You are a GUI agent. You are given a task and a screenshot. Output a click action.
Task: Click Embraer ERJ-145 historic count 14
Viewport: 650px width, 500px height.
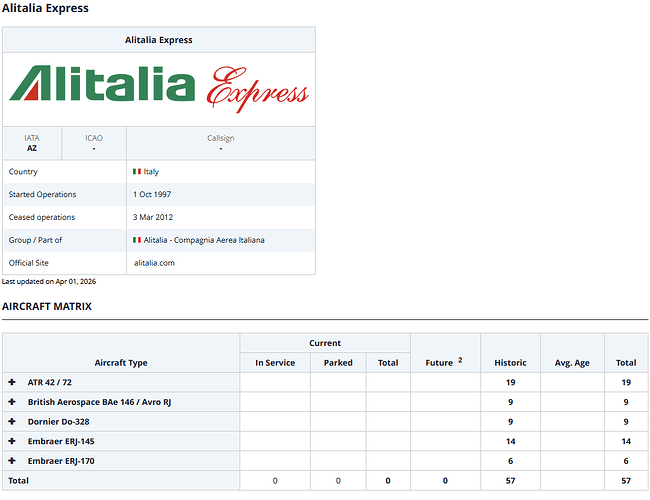510,441
